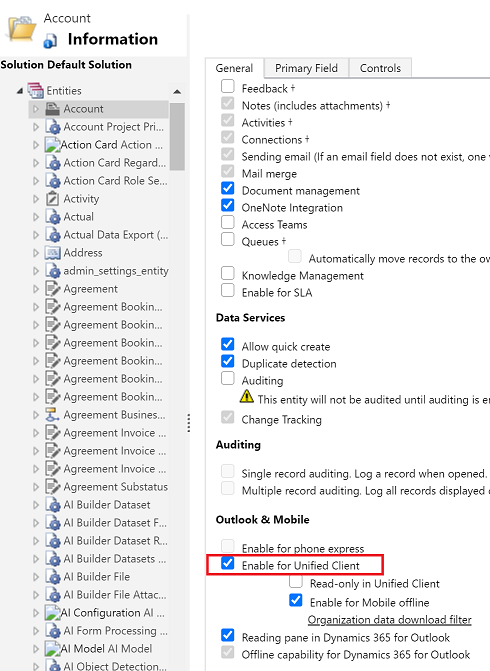Expand the admin_settings_entity node
Viewport: 490px width, 671px height.
point(36,271)
